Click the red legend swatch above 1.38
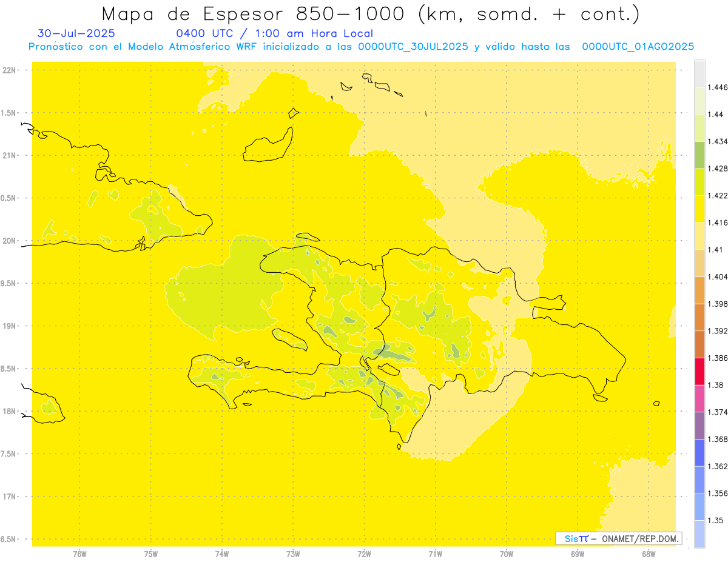This screenshot has height=562, width=728. click(x=699, y=371)
